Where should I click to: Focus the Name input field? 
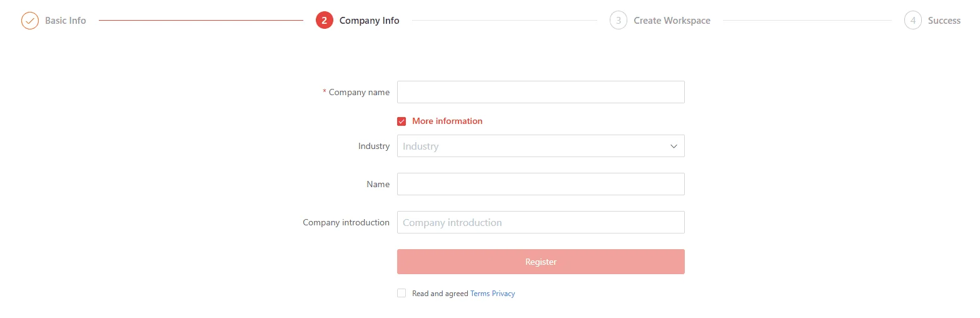pos(541,184)
